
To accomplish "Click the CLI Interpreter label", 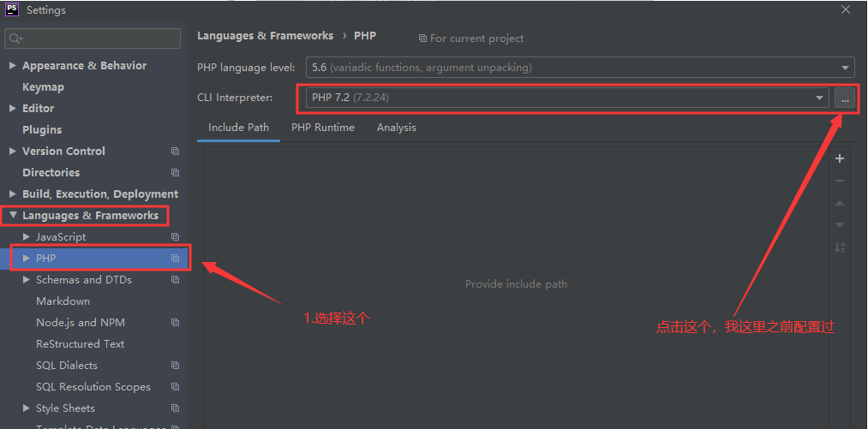I will click(236, 98).
